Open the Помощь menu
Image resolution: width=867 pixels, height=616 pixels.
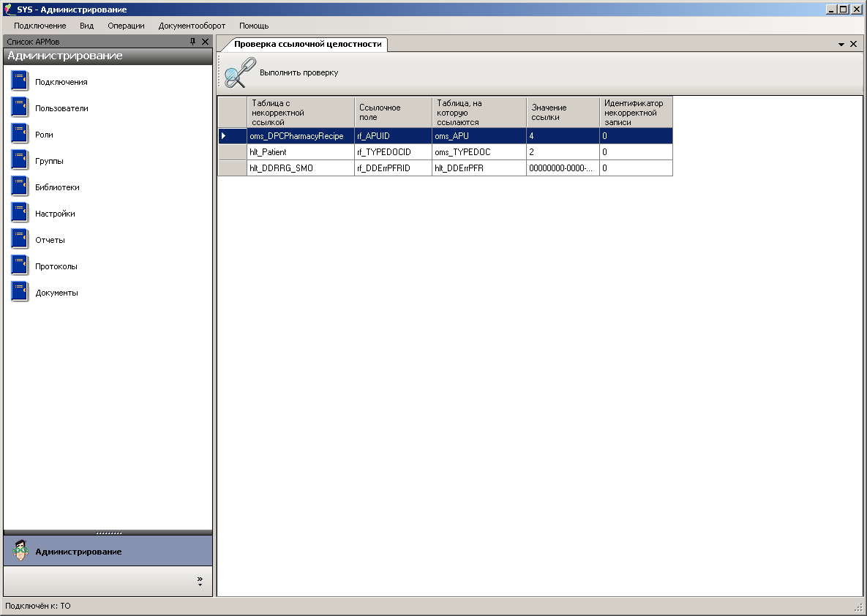click(254, 26)
